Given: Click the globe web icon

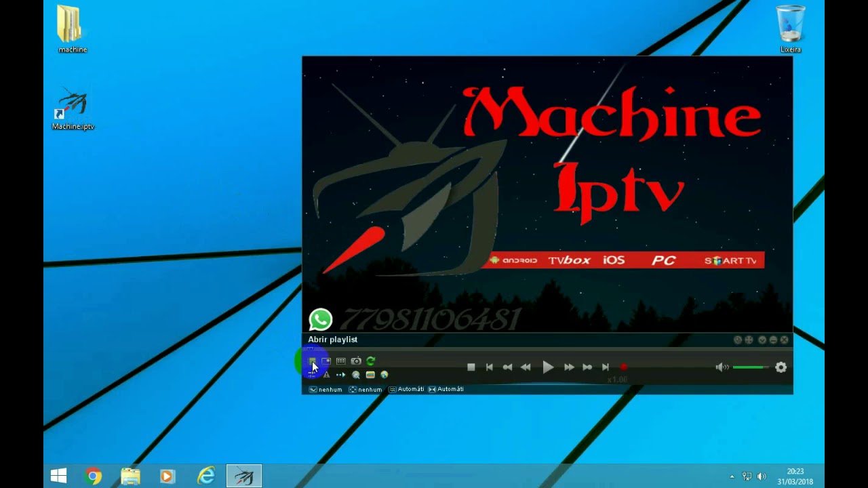Looking at the screenshot, I should (384, 375).
